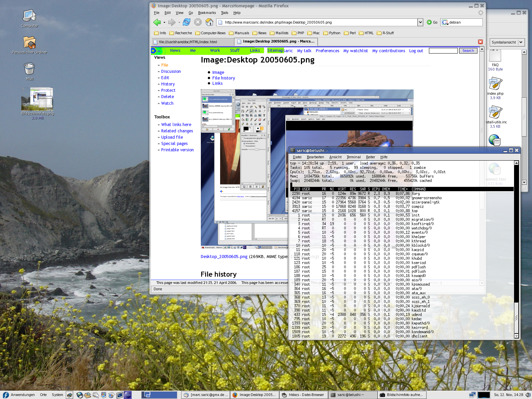The image size is (532, 399).
Task: Click the network connection icon in panel
Action: (472, 395)
